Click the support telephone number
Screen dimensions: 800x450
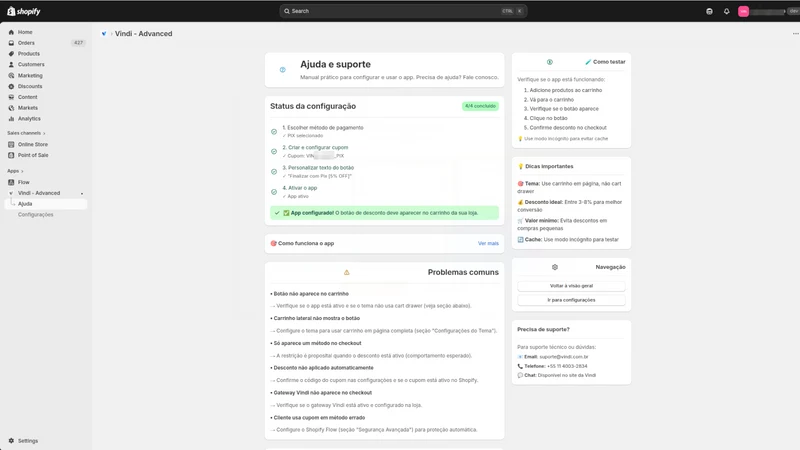click(x=567, y=366)
